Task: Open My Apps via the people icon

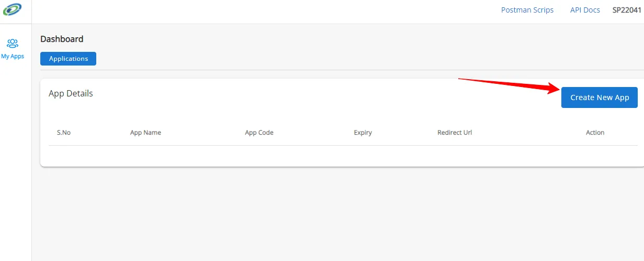Action: pos(13,43)
